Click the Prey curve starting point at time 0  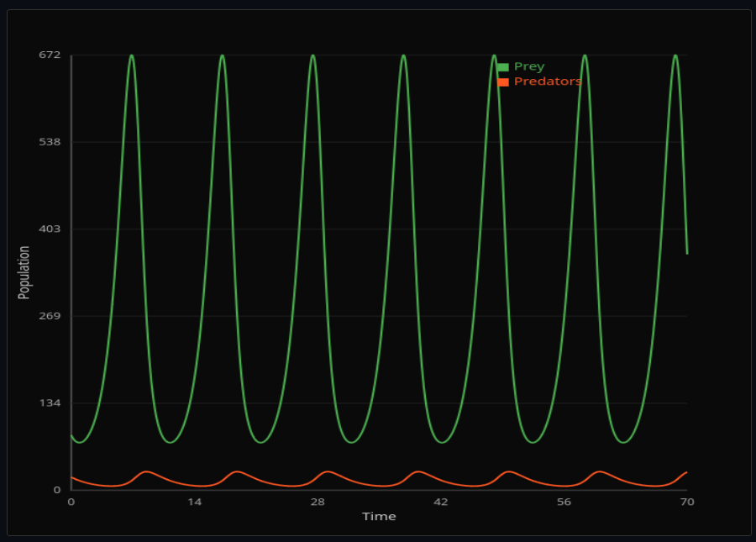coord(72,436)
